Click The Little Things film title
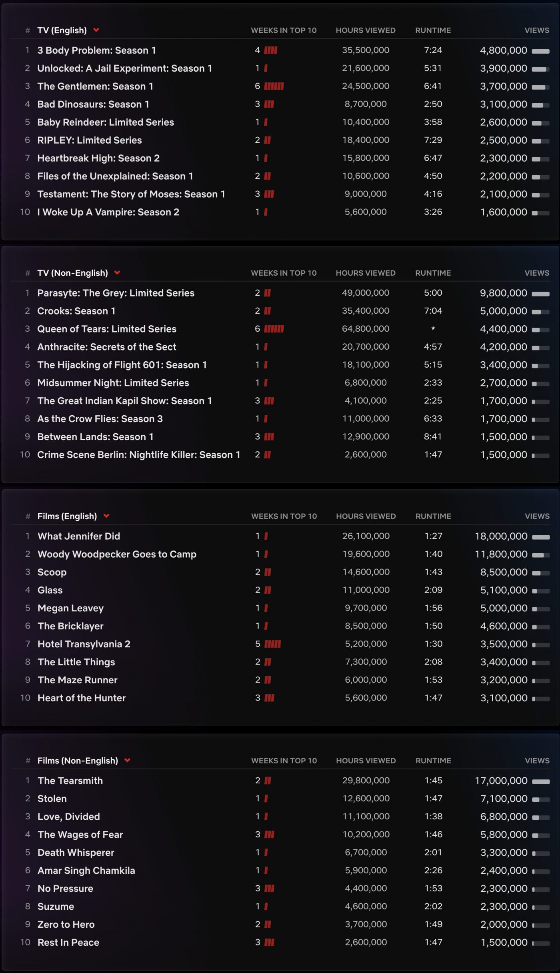 [76, 663]
